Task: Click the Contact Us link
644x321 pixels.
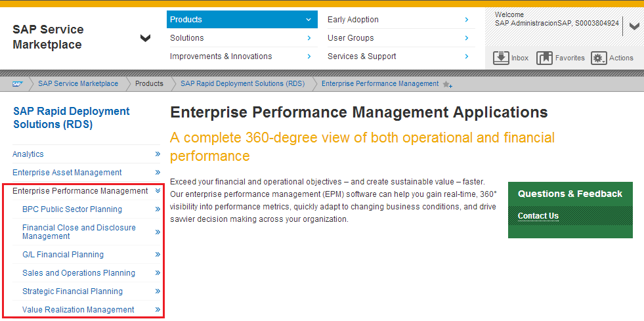Action: coord(538,216)
